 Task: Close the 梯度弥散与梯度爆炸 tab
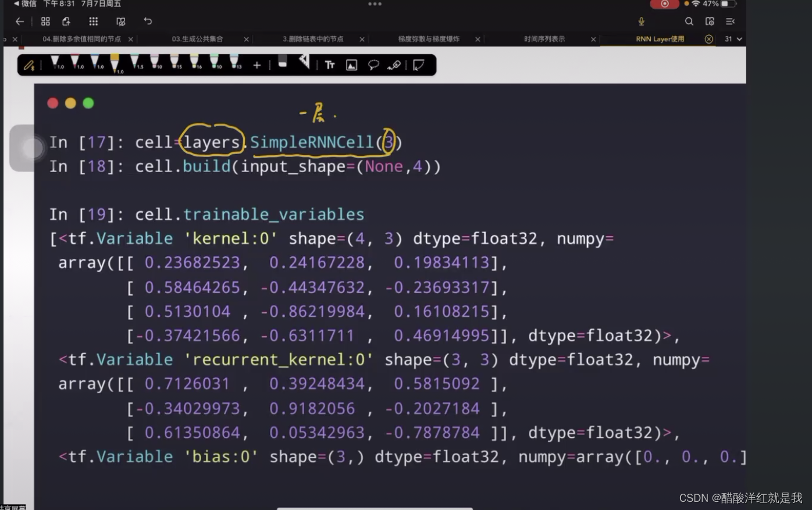(478, 40)
